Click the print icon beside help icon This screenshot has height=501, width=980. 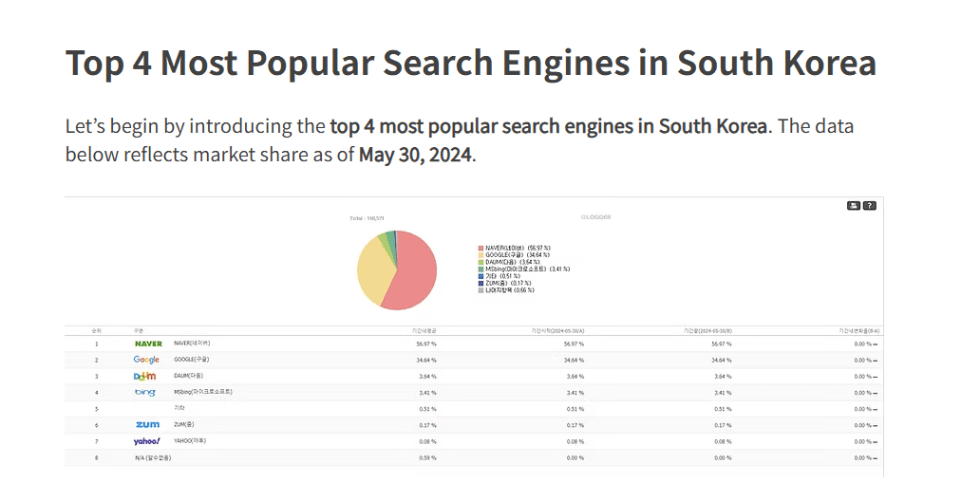854,205
